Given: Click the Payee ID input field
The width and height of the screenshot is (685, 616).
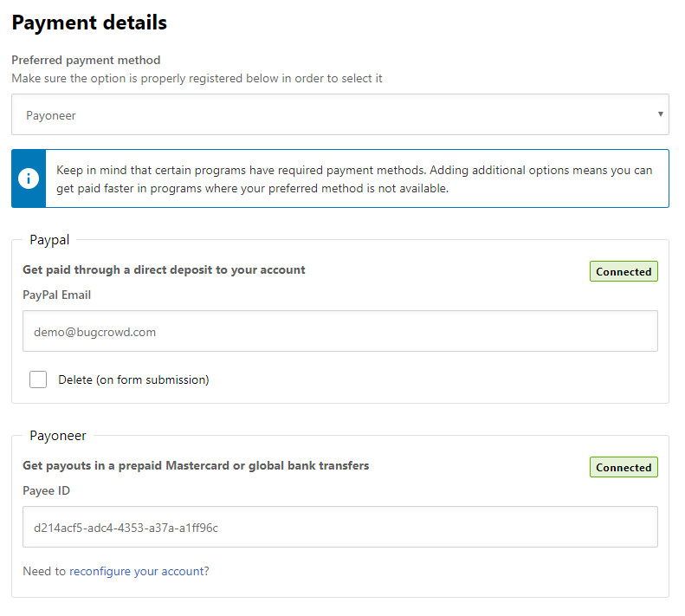Looking at the screenshot, I should [x=339, y=527].
